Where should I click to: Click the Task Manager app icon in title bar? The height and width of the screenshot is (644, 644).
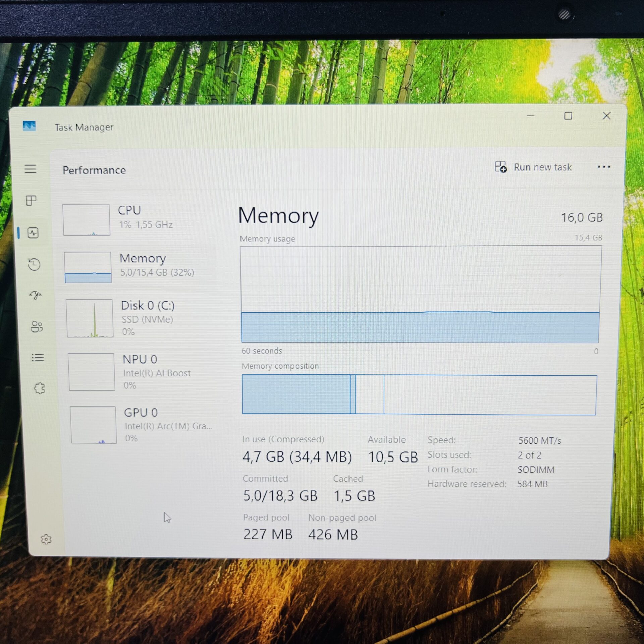coord(30,126)
